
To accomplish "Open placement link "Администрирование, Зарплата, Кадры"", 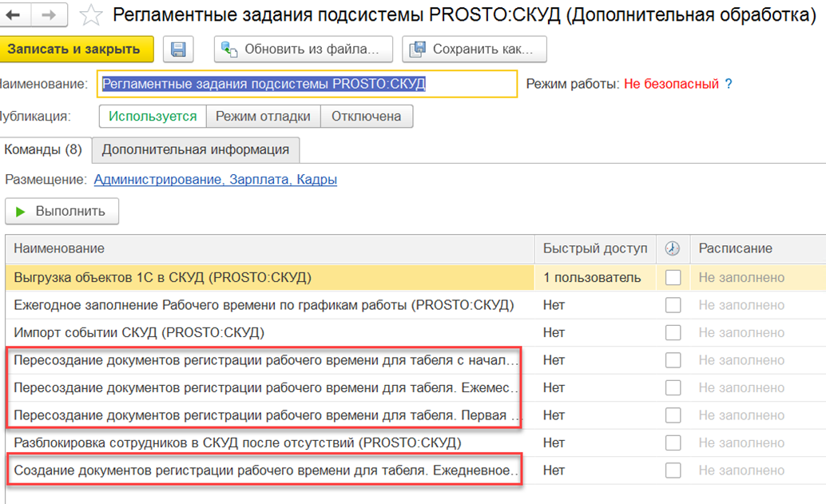I will pyautogui.click(x=215, y=180).
